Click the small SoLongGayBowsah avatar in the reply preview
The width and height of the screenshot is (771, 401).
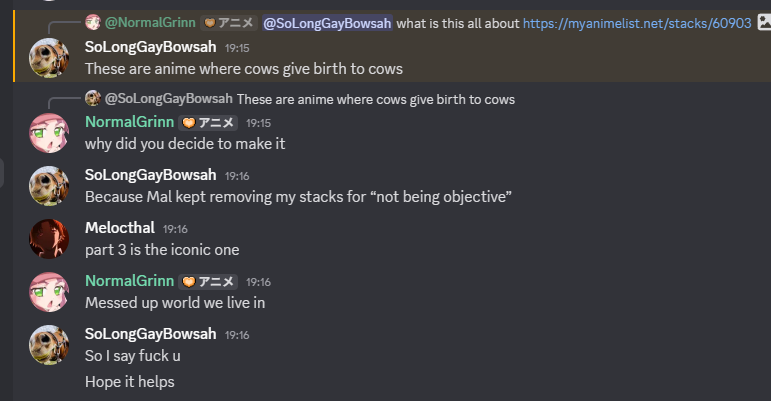point(93,98)
